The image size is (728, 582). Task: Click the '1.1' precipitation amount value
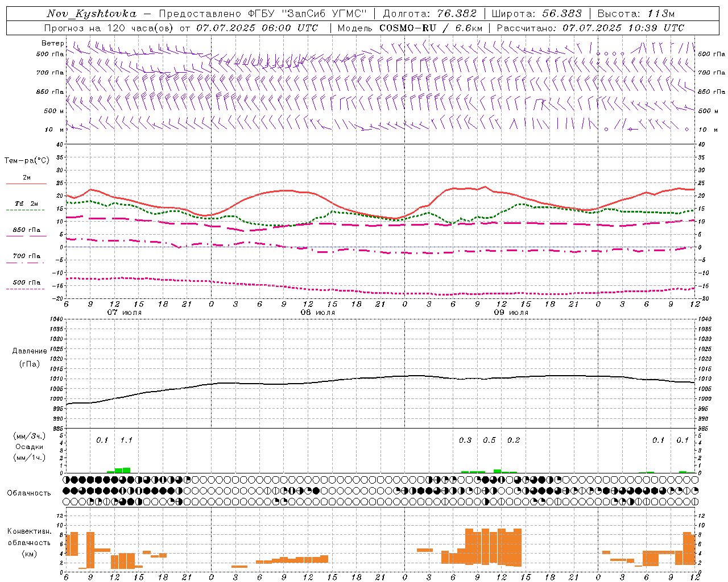click(126, 440)
